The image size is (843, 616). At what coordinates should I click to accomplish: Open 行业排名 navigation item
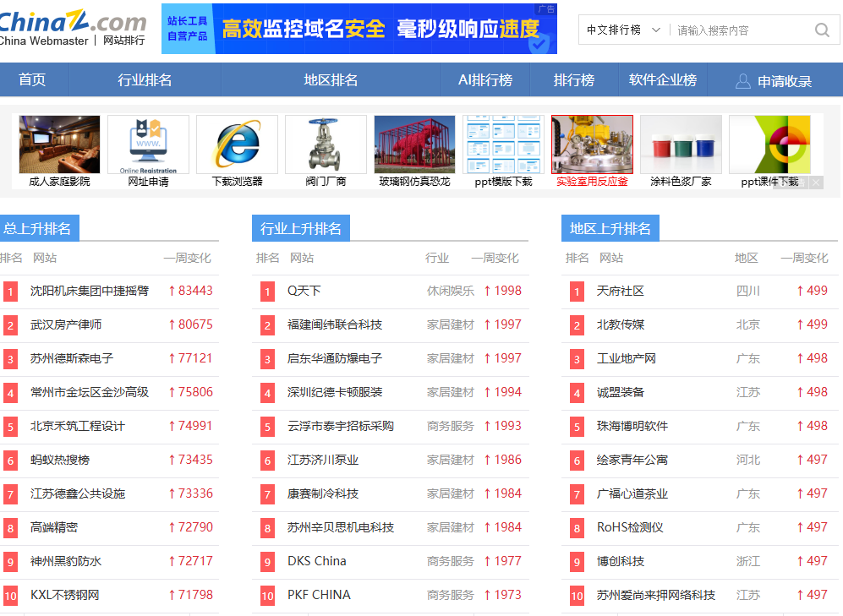(x=145, y=79)
